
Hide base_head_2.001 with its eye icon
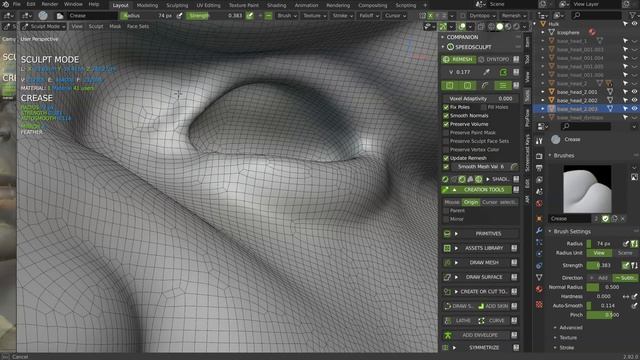point(634,92)
